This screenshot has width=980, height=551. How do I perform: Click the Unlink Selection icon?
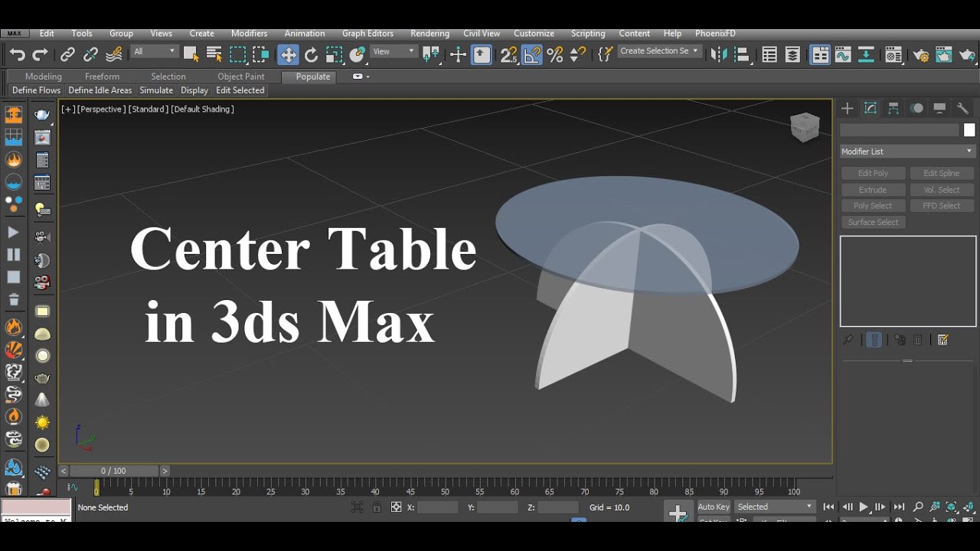tap(90, 54)
